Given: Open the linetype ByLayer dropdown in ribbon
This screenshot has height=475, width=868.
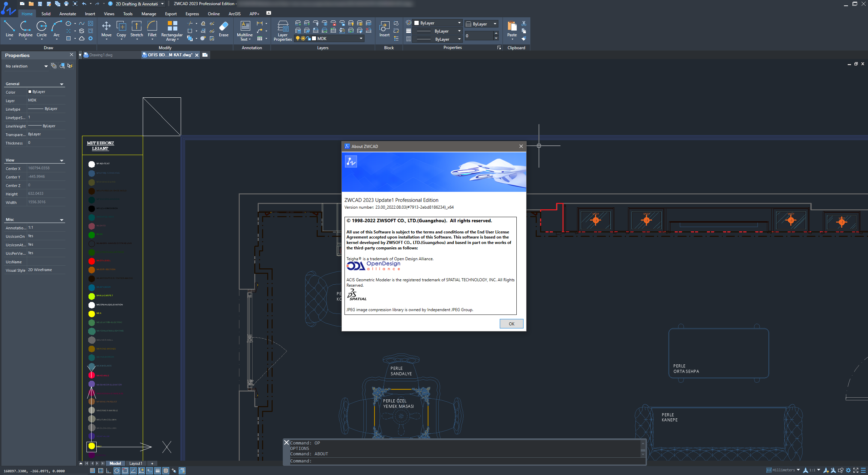Looking at the screenshot, I should click(x=437, y=39).
